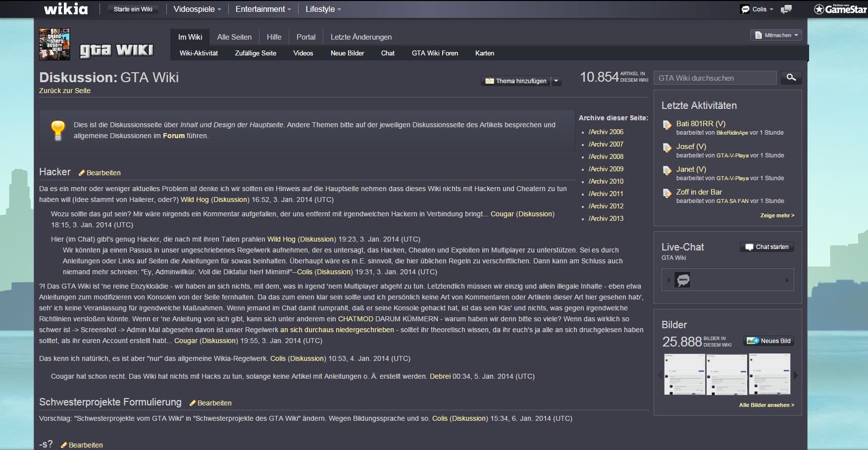The width and height of the screenshot is (868, 450).
Task: Show next images with the right arrow
Action: tap(796, 375)
